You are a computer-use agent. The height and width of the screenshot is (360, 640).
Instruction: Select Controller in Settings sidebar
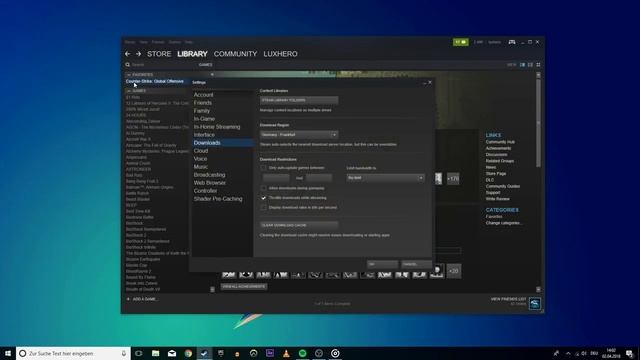point(205,191)
